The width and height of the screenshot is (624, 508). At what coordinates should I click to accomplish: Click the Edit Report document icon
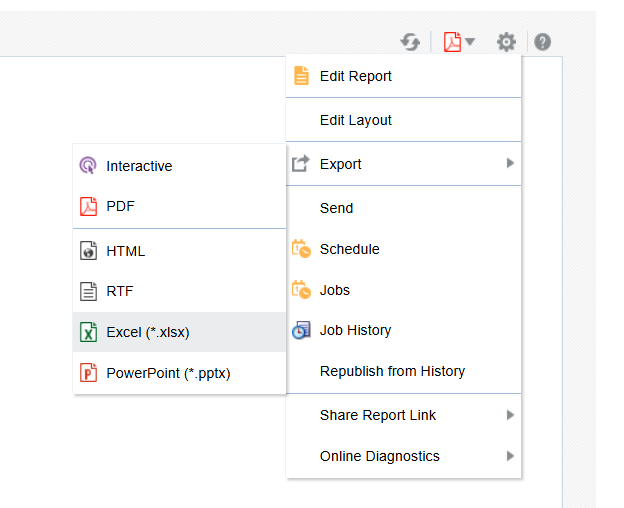coord(301,76)
